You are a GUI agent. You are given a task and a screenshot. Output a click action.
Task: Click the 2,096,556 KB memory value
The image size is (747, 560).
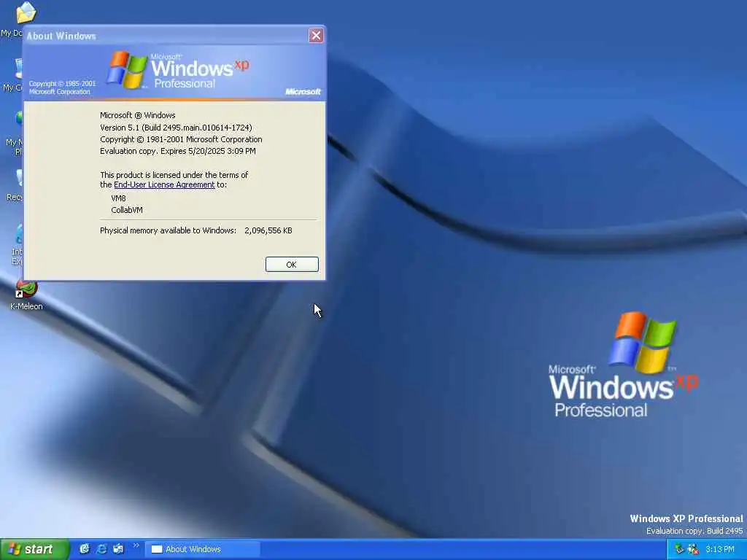tap(268, 230)
